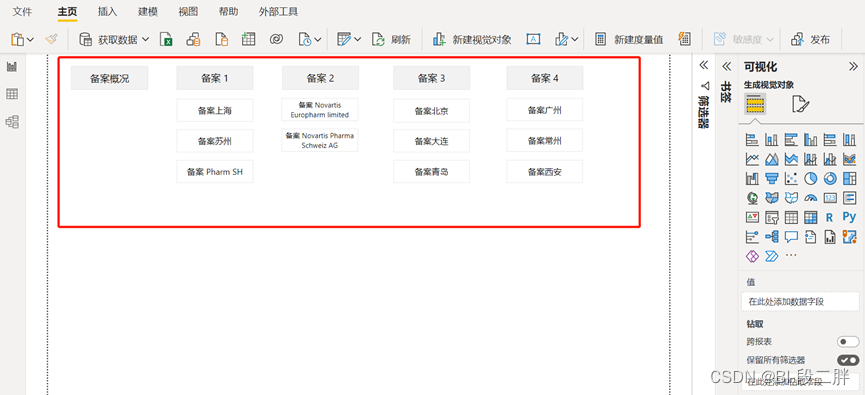This screenshot has height=395, width=865.
Task: Click the Enter data table icon
Action: pos(248,39)
